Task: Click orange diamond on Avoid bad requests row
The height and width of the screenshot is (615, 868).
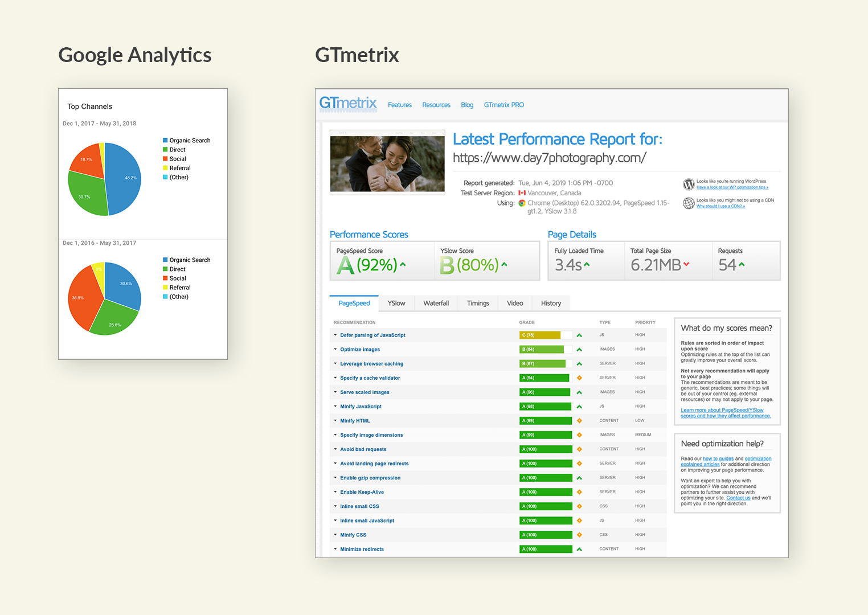Action: click(x=579, y=449)
